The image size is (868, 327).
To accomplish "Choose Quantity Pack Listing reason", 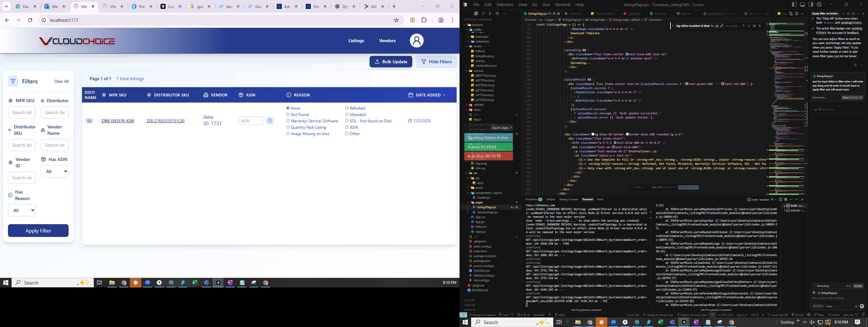I will pyautogui.click(x=288, y=127).
